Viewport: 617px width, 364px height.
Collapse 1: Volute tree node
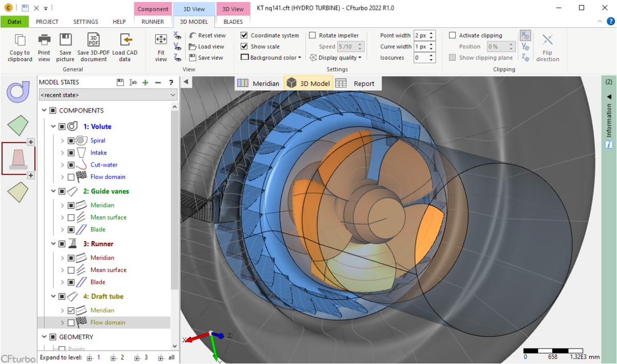coord(53,126)
